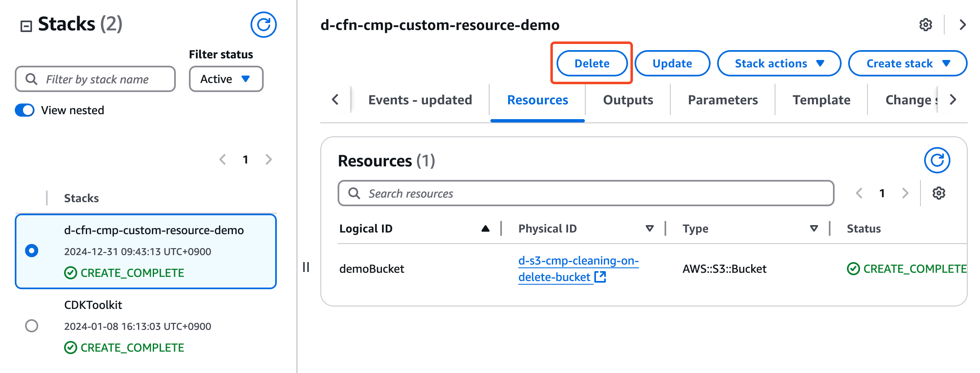Open Resources table preferences gear

[939, 193]
